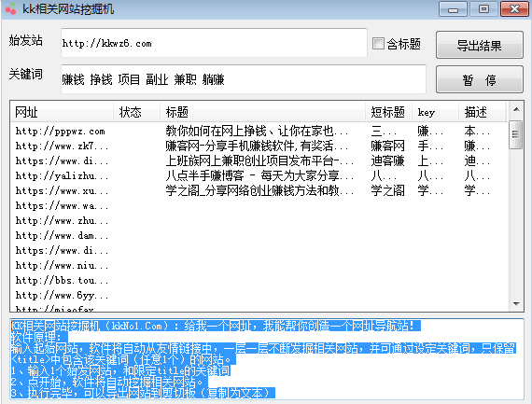Click title cell 上班族网上兼职创业项目
Image resolution: width=532 pixels, height=404 pixels.
(x=259, y=160)
